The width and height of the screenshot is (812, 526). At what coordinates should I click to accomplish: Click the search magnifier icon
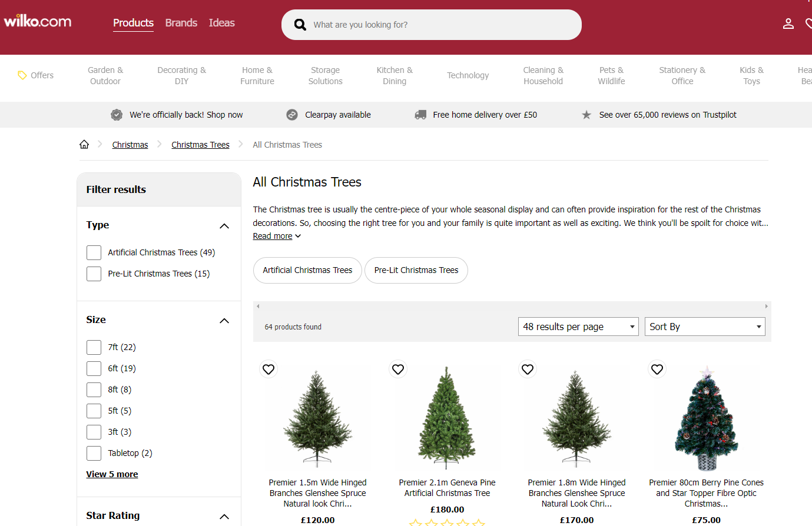click(x=300, y=25)
